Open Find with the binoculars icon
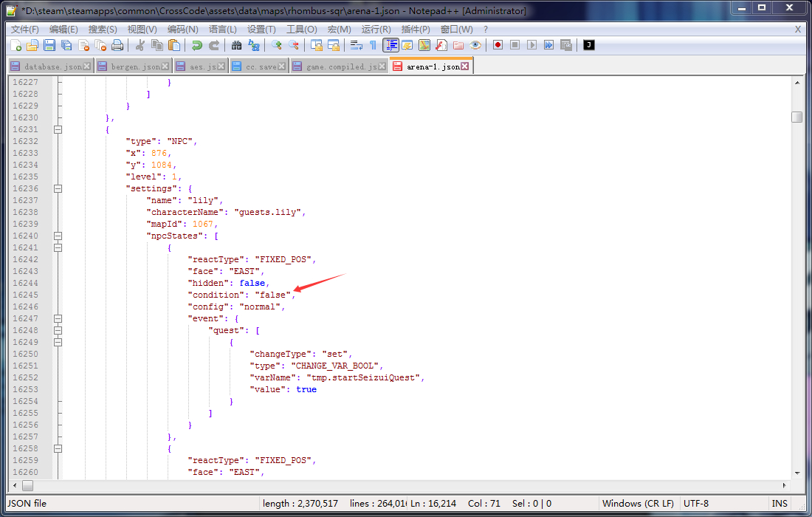Viewport: 812px width, 517px height. 236,45
